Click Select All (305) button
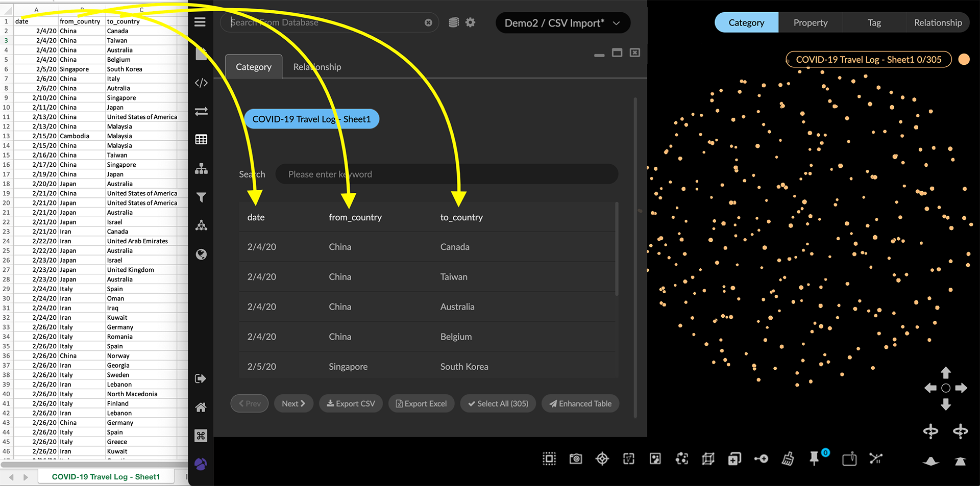 (x=498, y=403)
